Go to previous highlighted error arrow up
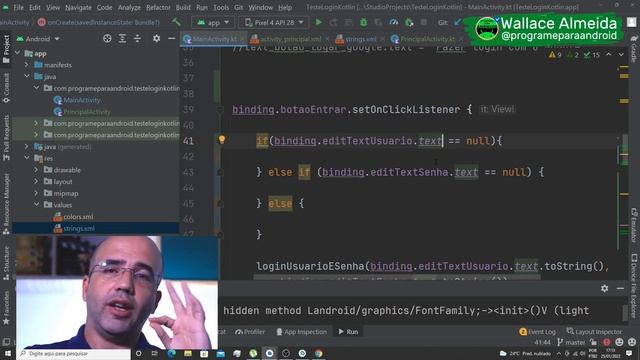Image resolution: width=640 pixels, height=360 pixels. coord(609,55)
